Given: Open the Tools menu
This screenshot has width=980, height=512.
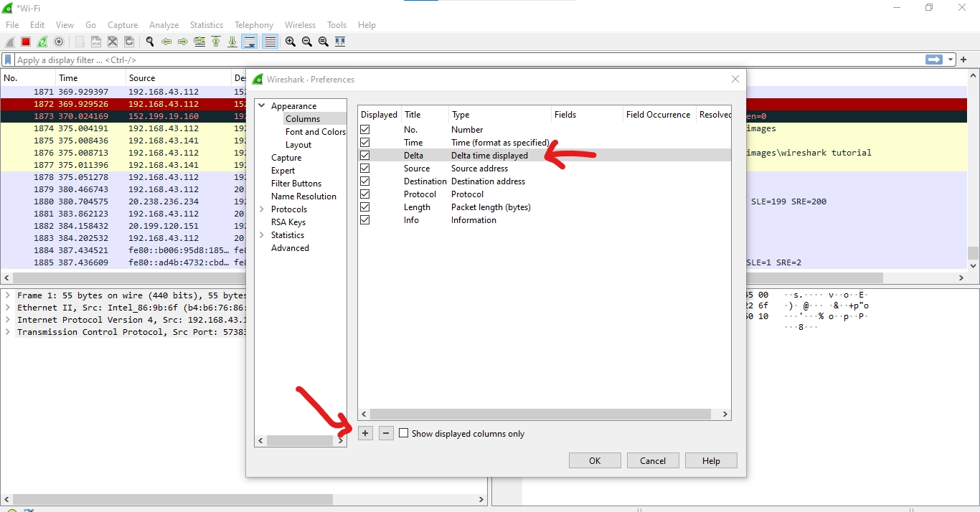Looking at the screenshot, I should click(x=337, y=24).
